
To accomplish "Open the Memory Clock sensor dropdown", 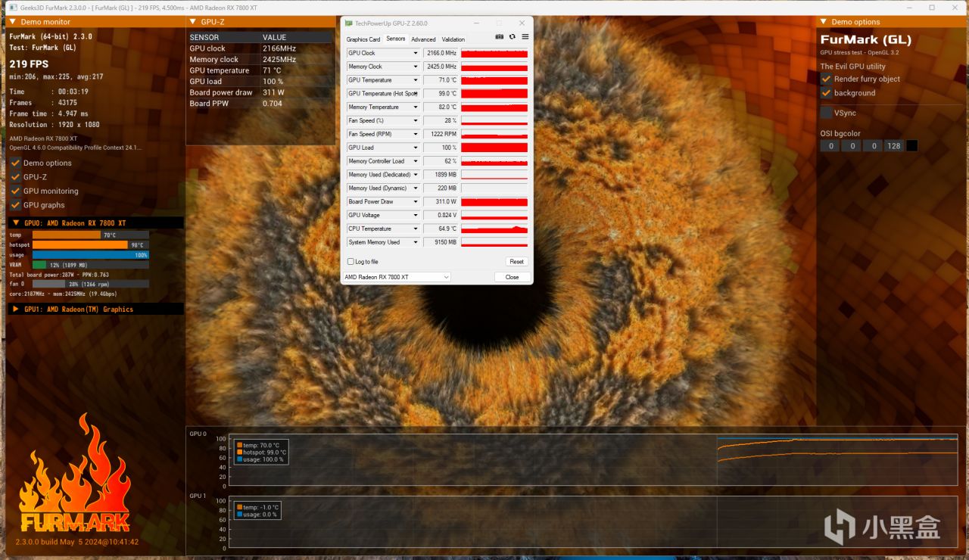I will pyautogui.click(x=415, y=67).
